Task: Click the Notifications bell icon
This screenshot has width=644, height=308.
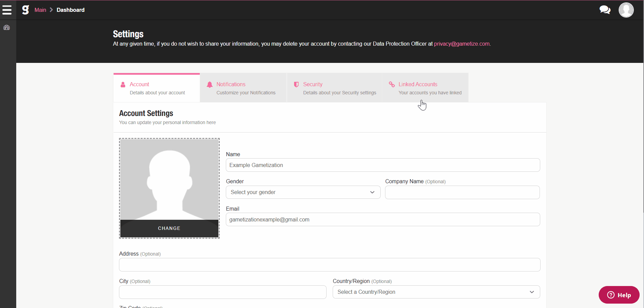Action: pyautogui.click(x=210, y=85)
